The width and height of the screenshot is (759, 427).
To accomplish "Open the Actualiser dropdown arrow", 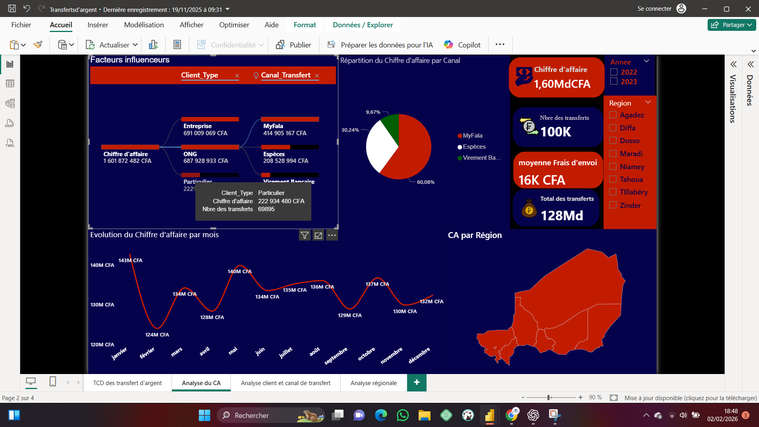I will (135, 45).
